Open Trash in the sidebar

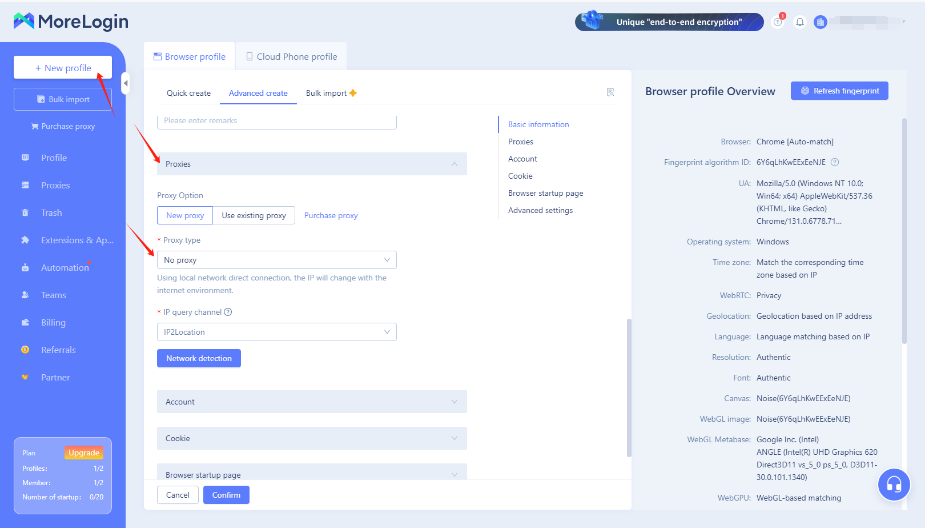click(51, 212)
